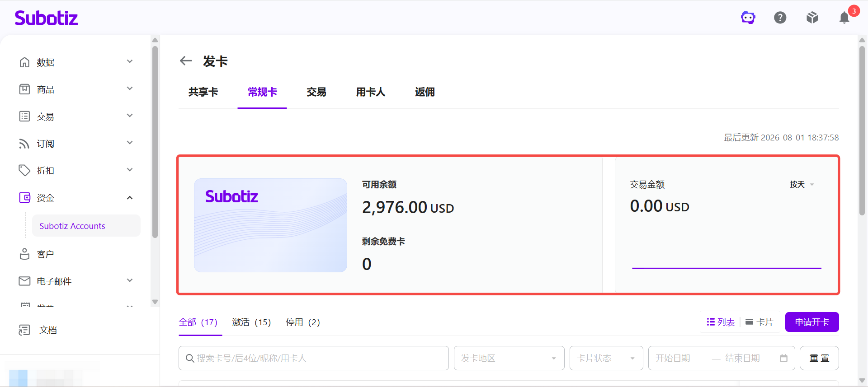Image resolution: width=868 pixels, height=387 pixels.
Task: Switch to the 共享卡 tab
Action: (203, 92)
